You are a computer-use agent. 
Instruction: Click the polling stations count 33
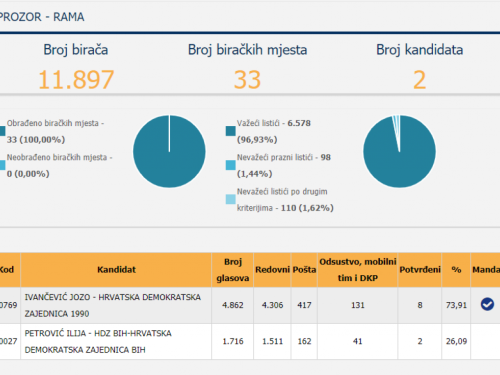click(x=247, y=80)
